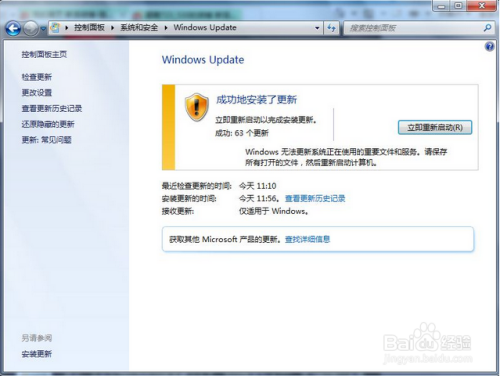500x376 pixels.
Task: Click the magnifier search icon
Action: click(x=487, y=28)
